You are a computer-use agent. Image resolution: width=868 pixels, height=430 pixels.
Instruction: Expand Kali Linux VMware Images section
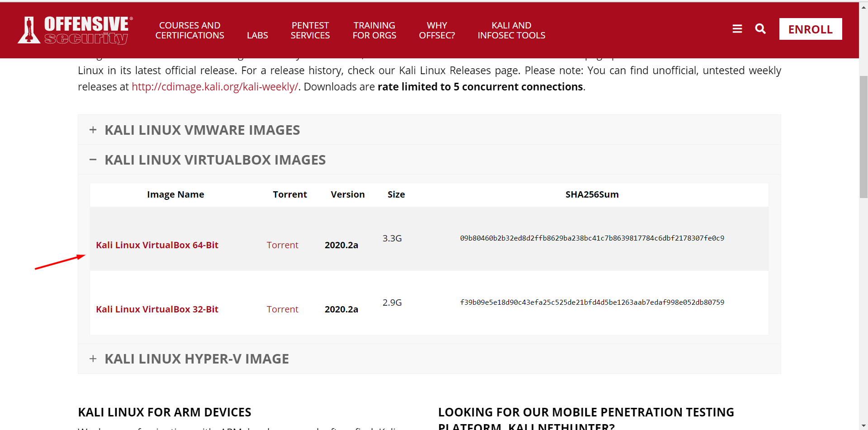(x=429, y=130)
